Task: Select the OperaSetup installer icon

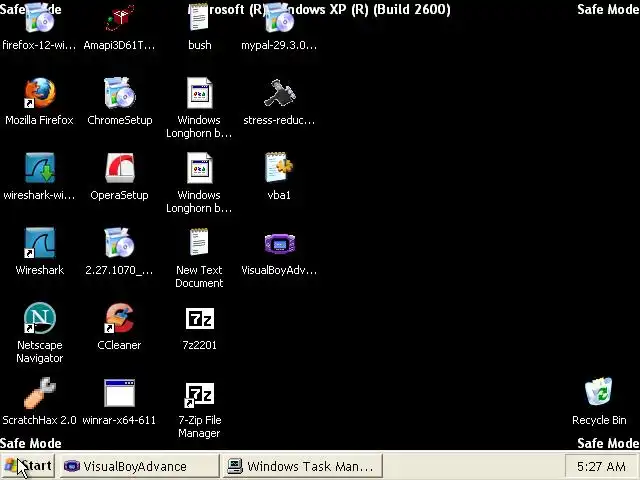Action: [119, 168]
